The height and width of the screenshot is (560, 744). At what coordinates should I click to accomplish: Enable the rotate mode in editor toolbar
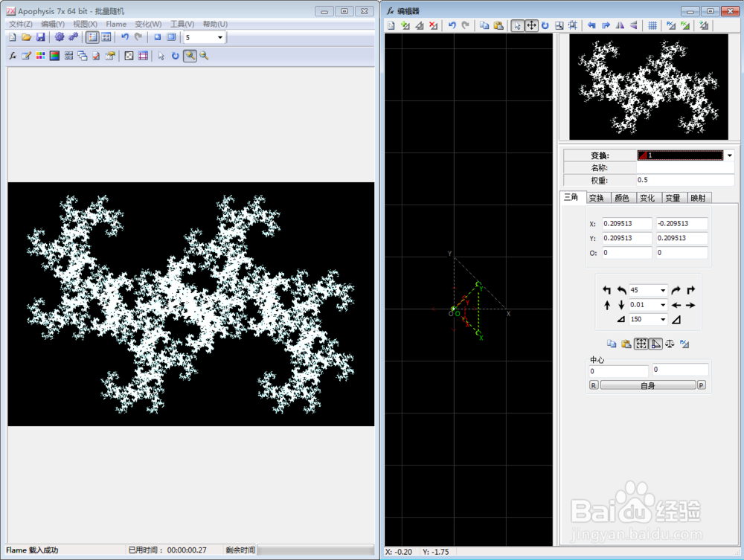(x=545, y=25)
